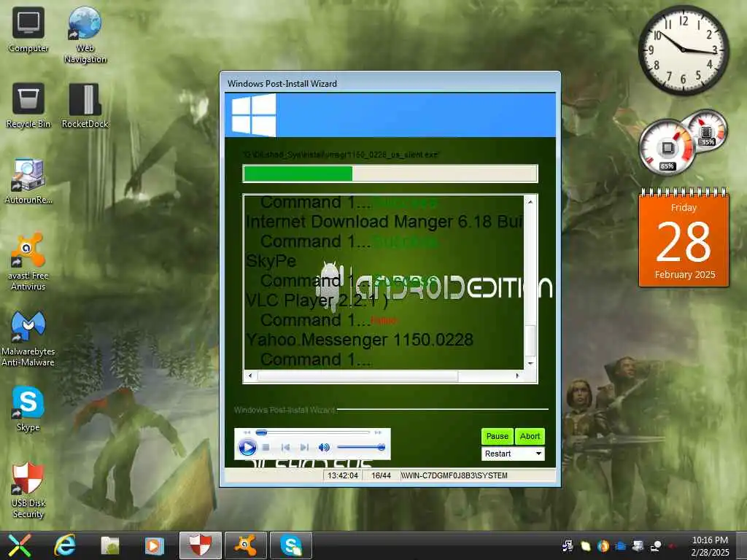Switch to Skype taskbar button
The width and height of the screenshot is (747, 560).
tap(290, 545)
